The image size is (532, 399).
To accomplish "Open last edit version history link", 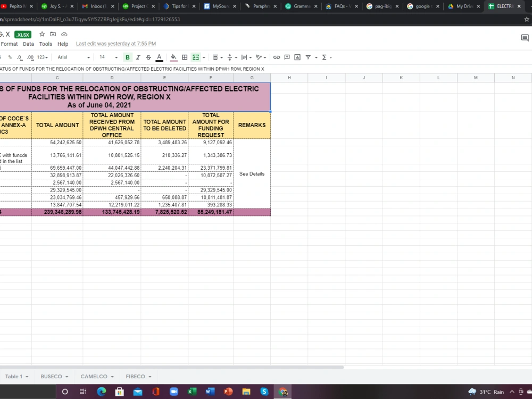I will click(116, 44).
